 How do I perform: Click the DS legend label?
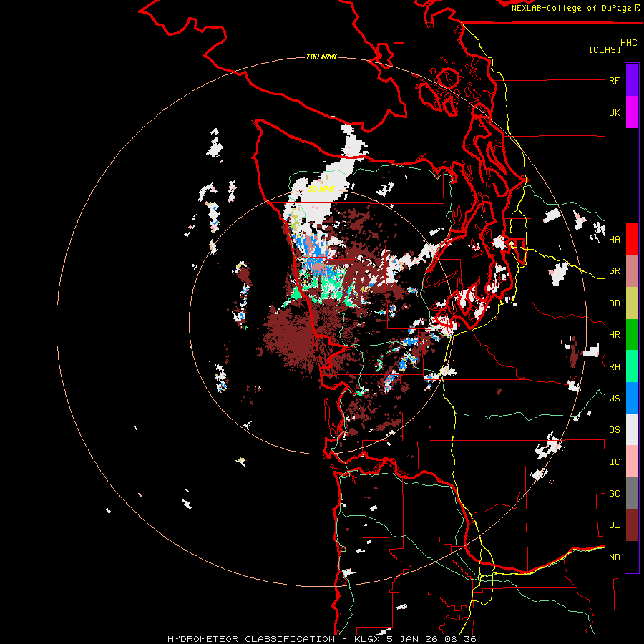(x=614, y=429)
